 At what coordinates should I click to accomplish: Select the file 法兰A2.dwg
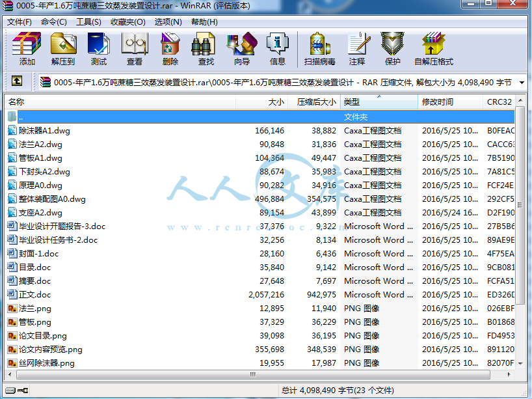point(40,144)
